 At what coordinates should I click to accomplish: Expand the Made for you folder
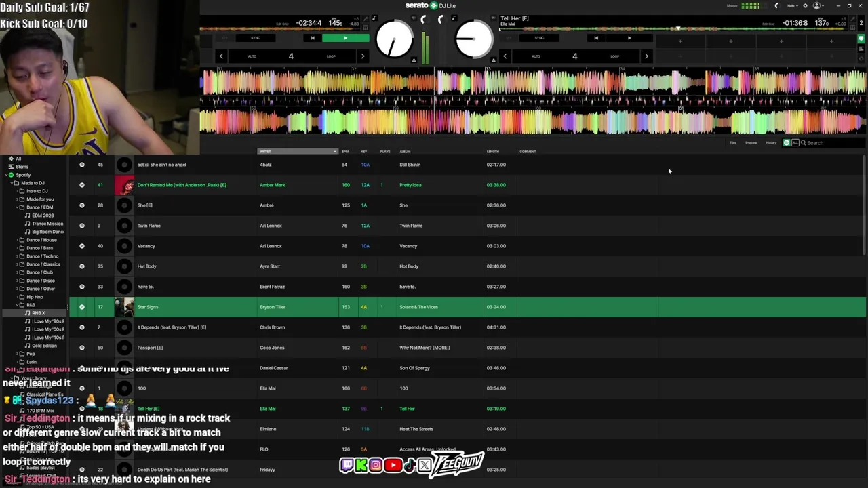pyautogui.click(x=16, y=199)
